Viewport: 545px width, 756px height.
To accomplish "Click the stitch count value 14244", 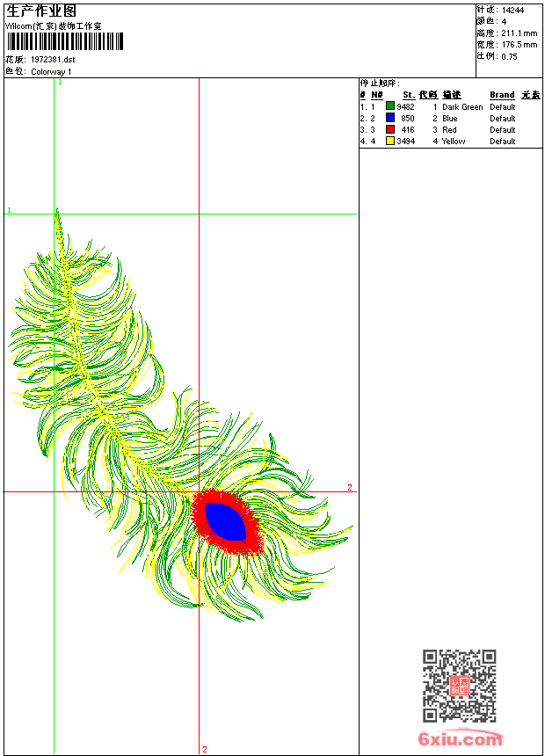I will 514,10.
